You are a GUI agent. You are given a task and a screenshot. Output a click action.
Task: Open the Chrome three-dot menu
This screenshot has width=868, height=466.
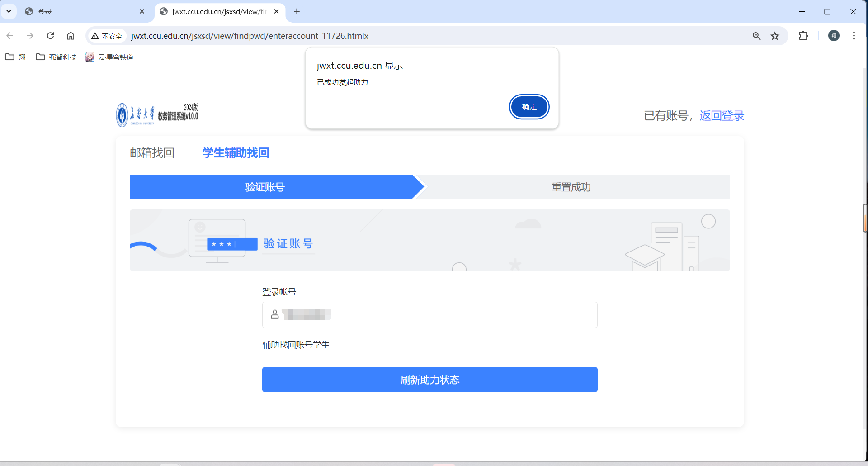coord(854,36)
